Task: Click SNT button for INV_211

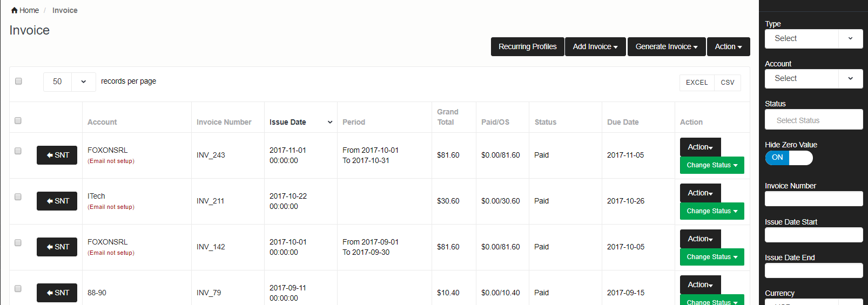Action: 57,201
